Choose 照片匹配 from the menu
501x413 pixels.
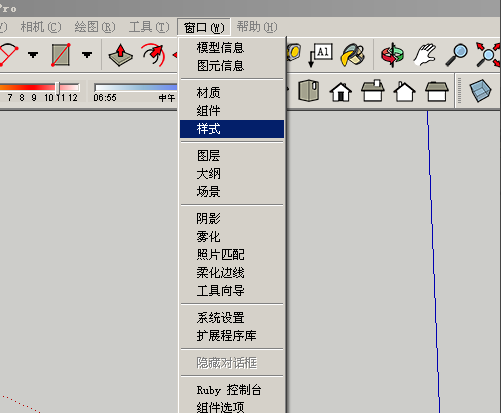click(232, 255)
